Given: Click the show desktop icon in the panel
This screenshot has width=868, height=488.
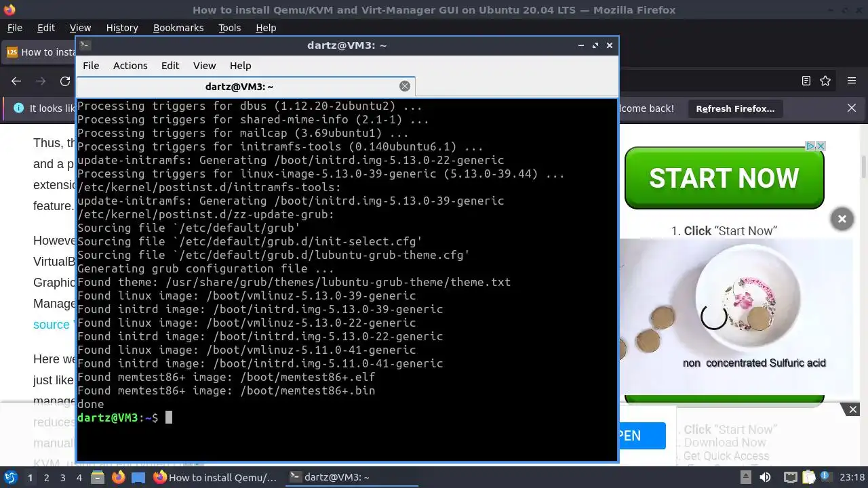Looking at the screenshot, I should [x=138, y=478].
